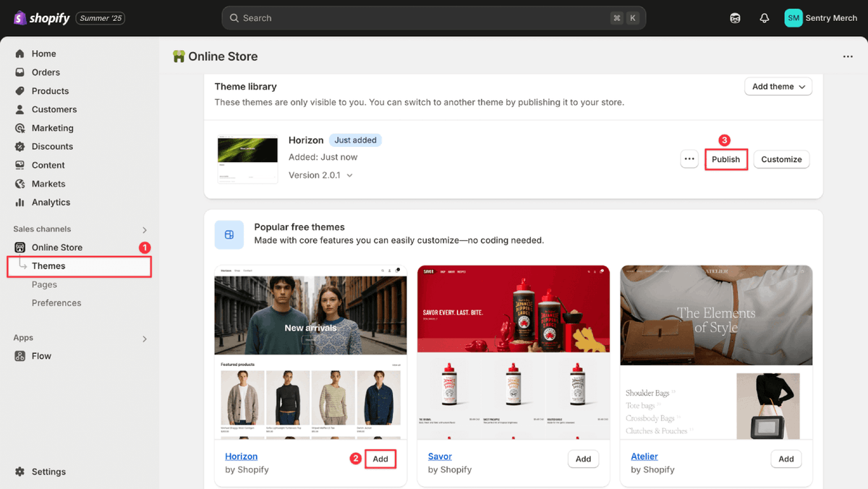Screen dimensions: 868x489
Task: Open the Add theme dropdown
Action: click(x=778, y=86)
